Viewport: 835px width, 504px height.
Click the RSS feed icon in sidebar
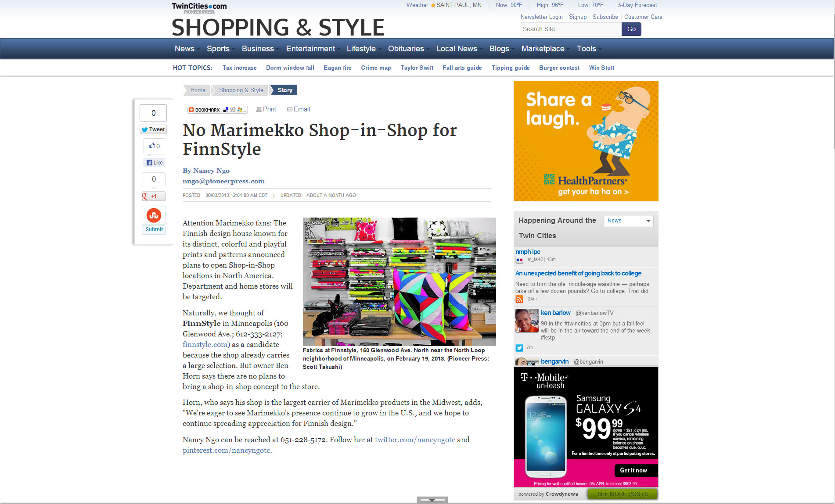click(x=519, y=299)
